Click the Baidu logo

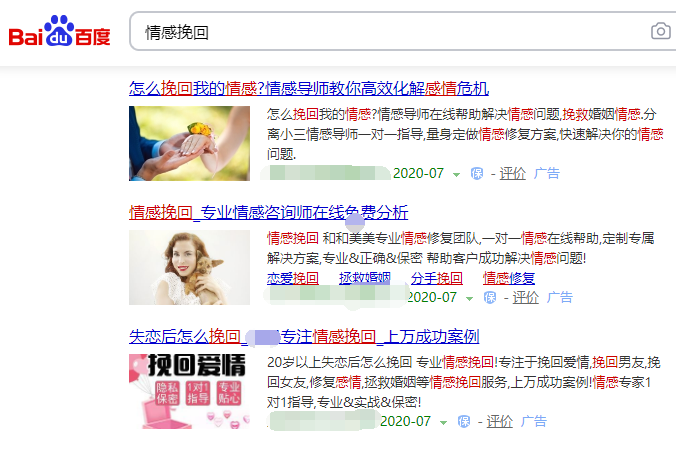point(59,31)
